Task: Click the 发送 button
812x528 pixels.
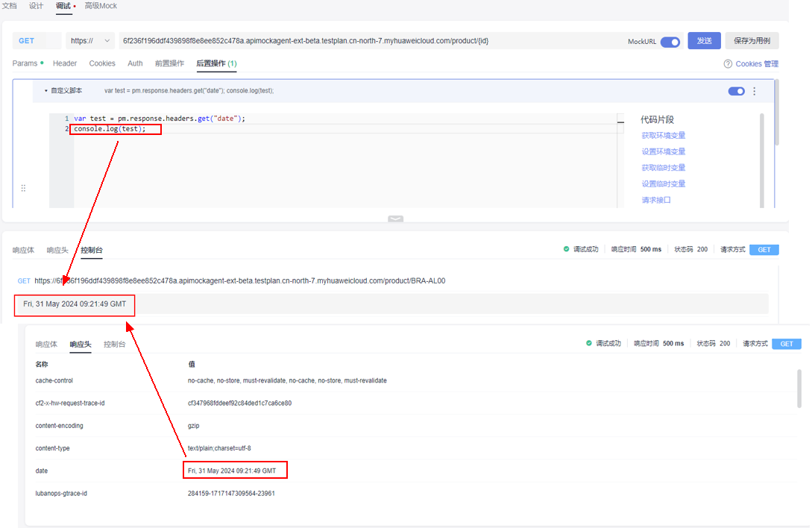Action: click(704, 41)
